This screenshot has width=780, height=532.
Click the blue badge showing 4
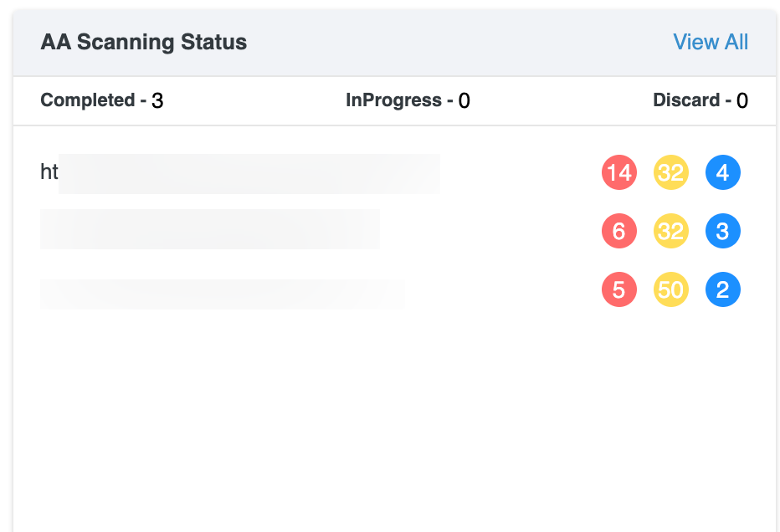(x=722, y=173)
